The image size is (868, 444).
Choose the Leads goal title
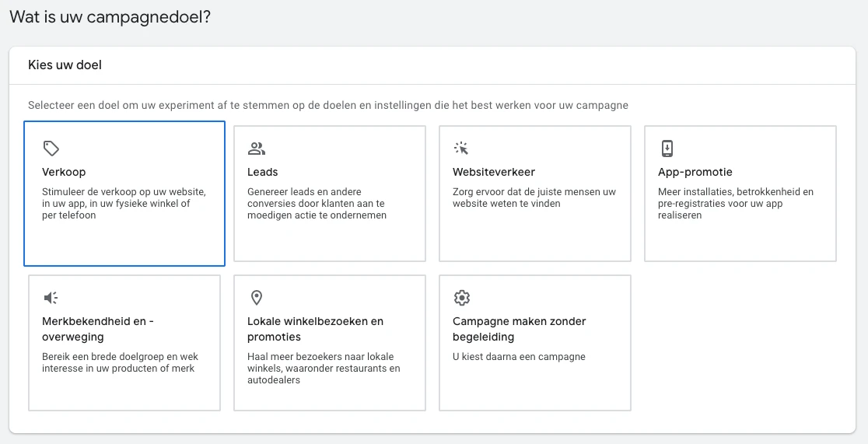[262, 172]
